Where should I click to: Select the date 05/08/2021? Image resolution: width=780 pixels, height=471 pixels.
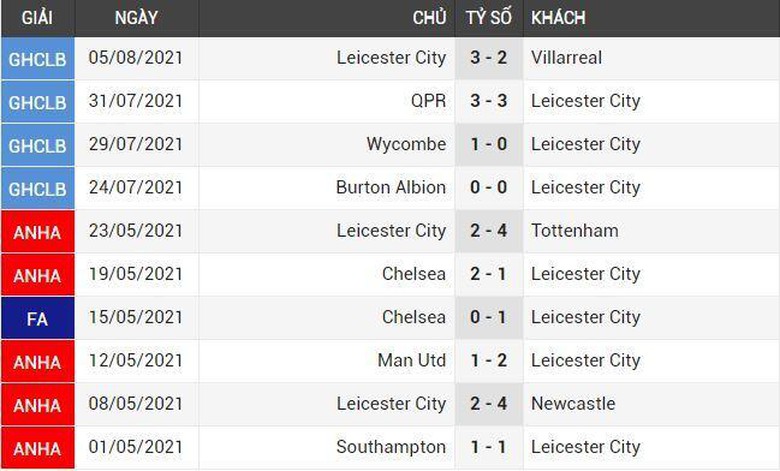point(136,58)
